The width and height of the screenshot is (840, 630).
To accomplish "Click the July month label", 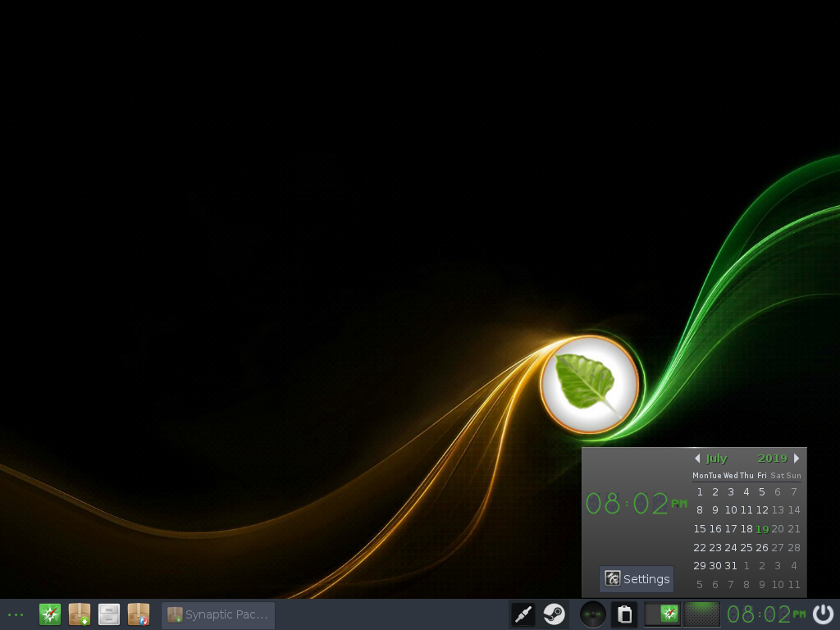I will [x=715, y=458].
